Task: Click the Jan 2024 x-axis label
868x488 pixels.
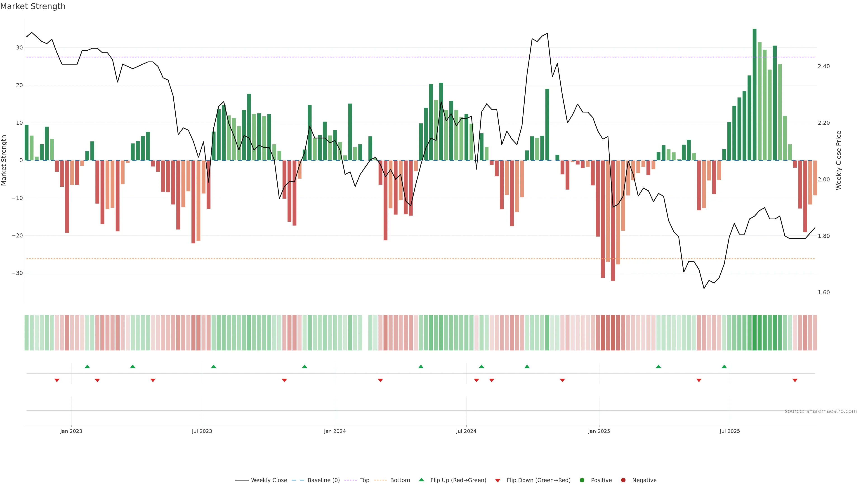Action: tap(335, 431)
